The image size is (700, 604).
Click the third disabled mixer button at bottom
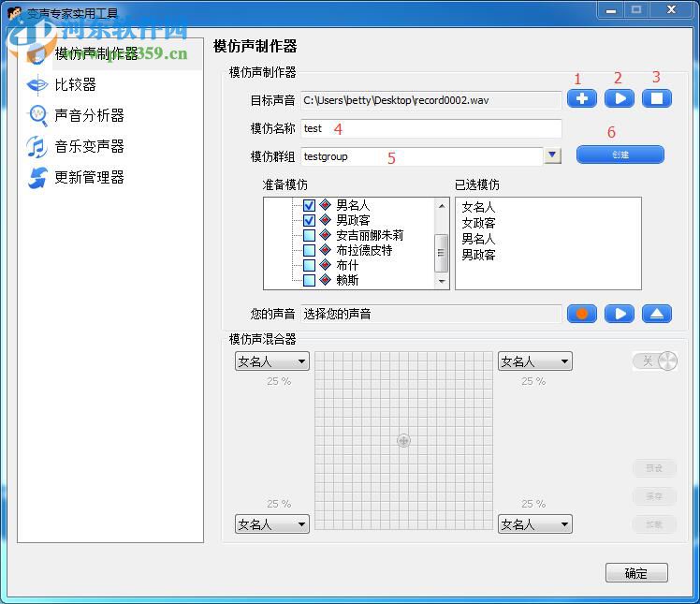point(654,524)
